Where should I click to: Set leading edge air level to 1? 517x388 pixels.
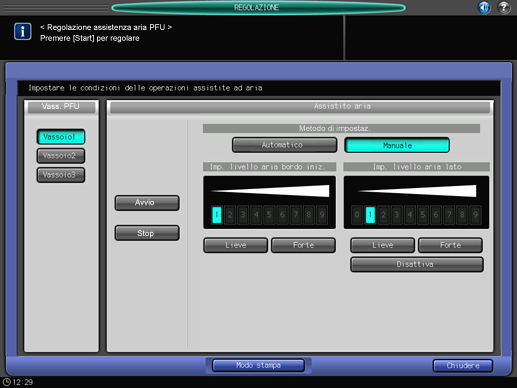pos(217,215)
